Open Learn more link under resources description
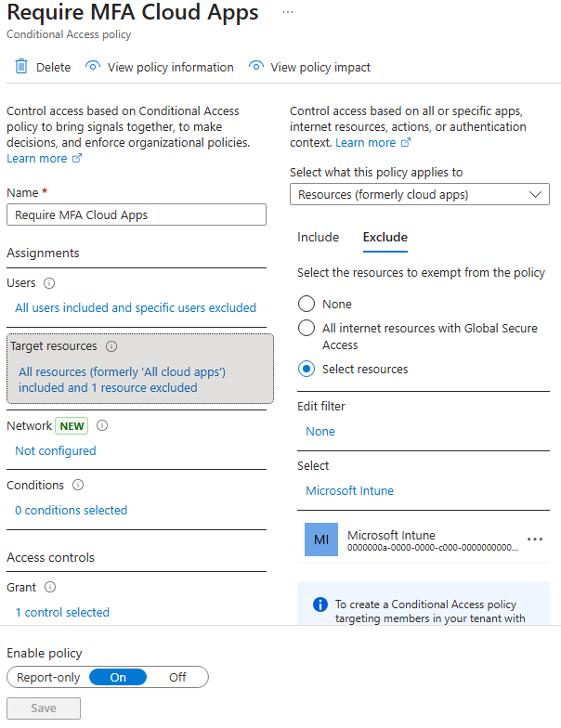This screenshot has height=728, width=561. point(366,143)
